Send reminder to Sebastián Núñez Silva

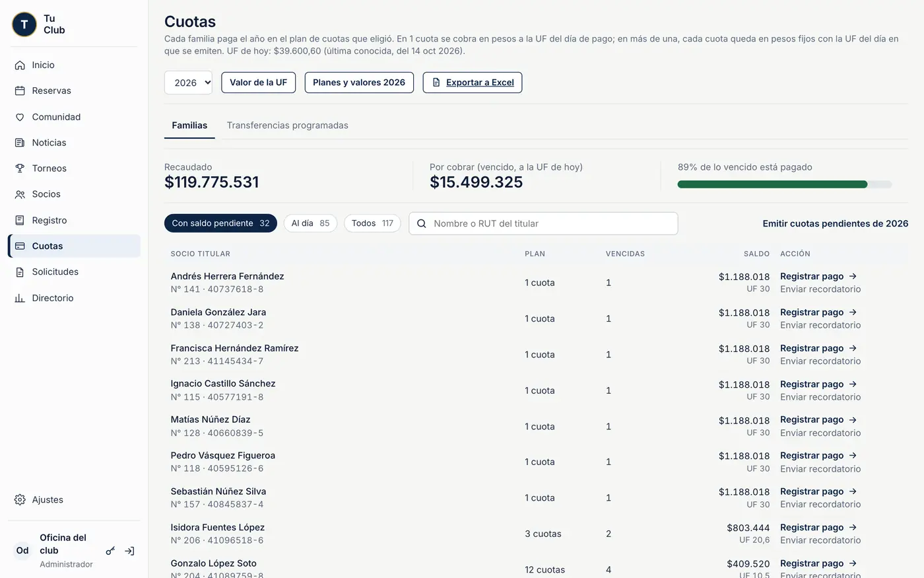(x=820, y=504)
